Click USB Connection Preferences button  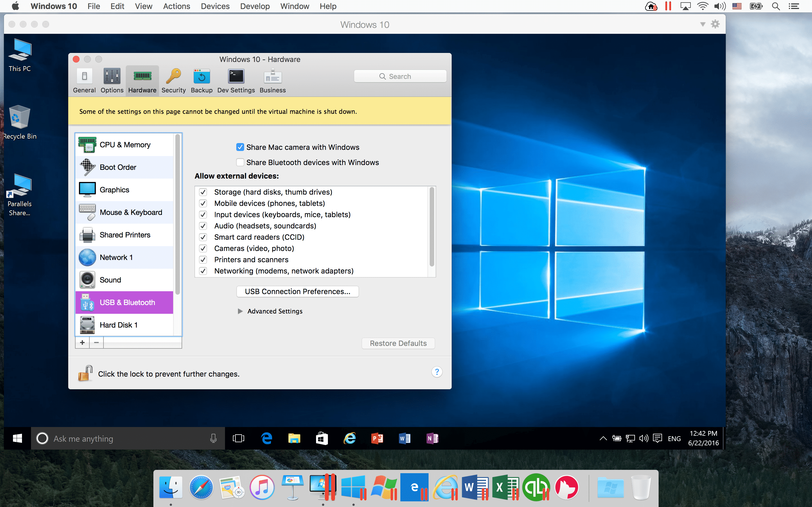click(297, 292)
